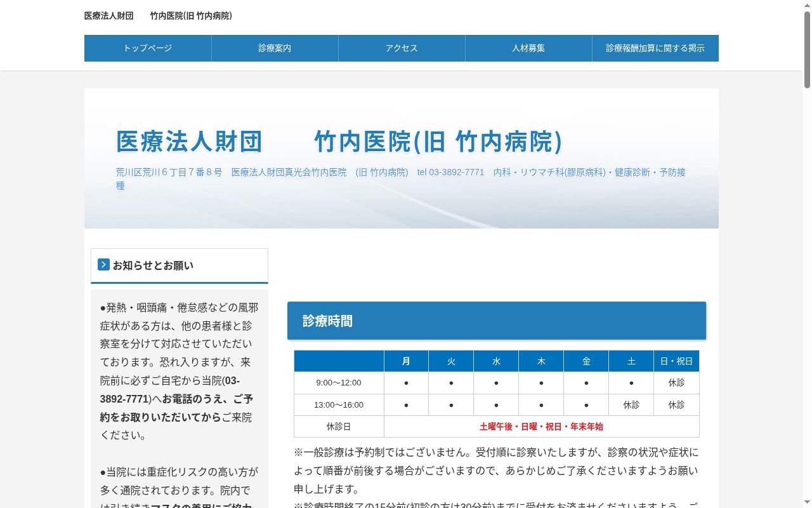Click the red 土曜午後・日曜・祝日・年末年始 text

click(x=541, y=427)
